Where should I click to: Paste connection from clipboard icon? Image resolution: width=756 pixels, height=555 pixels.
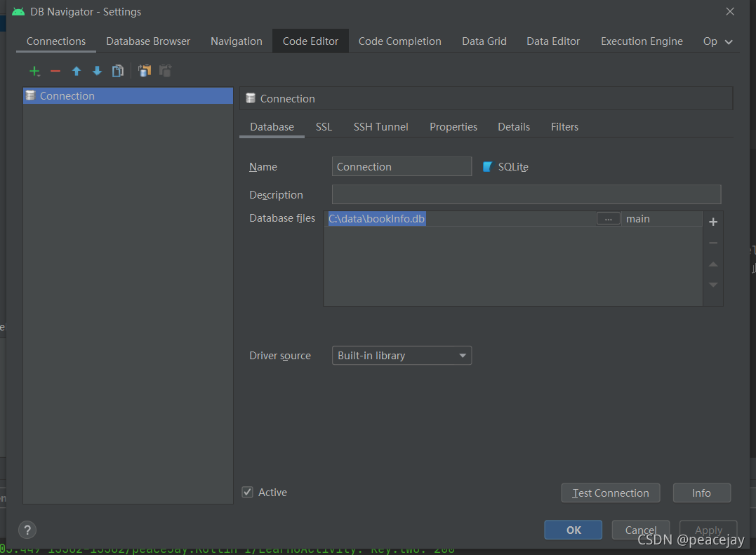[x=166, y=71]
